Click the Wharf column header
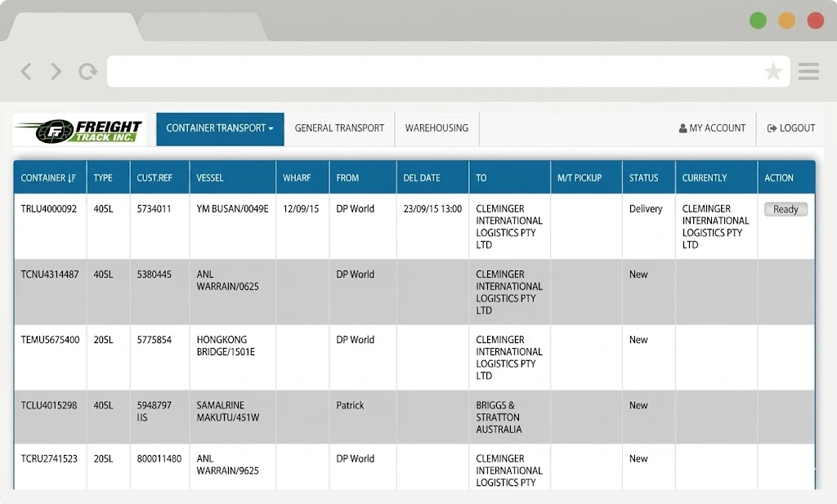 click(302, 177)
